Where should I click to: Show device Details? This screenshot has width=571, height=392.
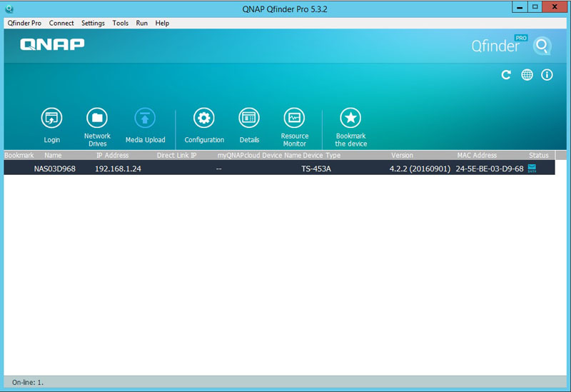(x=249, y=119)
